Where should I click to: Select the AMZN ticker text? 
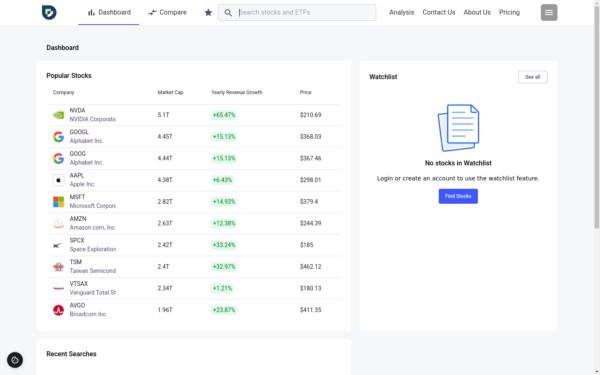click(x=78, y=219)
